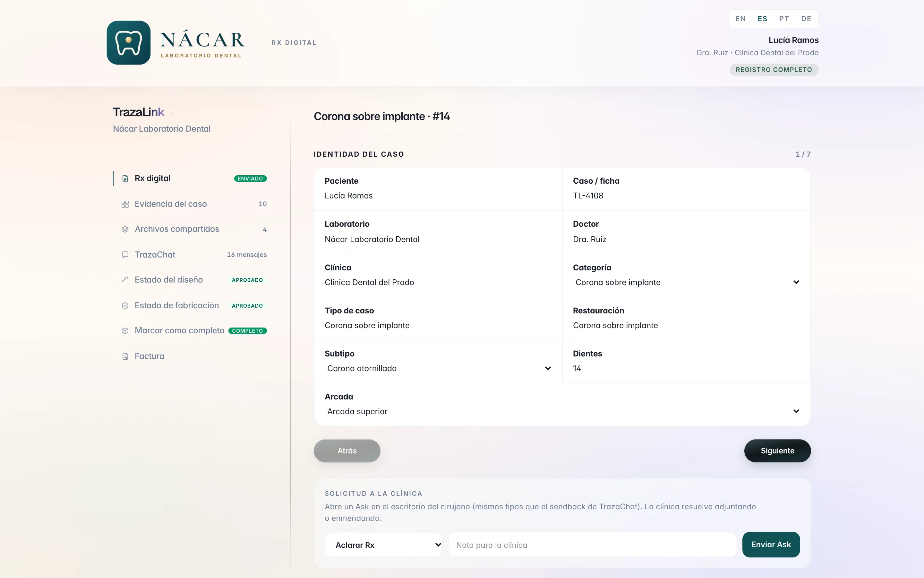Open Factura section
The image size is (924, 578).
(190, 356)
